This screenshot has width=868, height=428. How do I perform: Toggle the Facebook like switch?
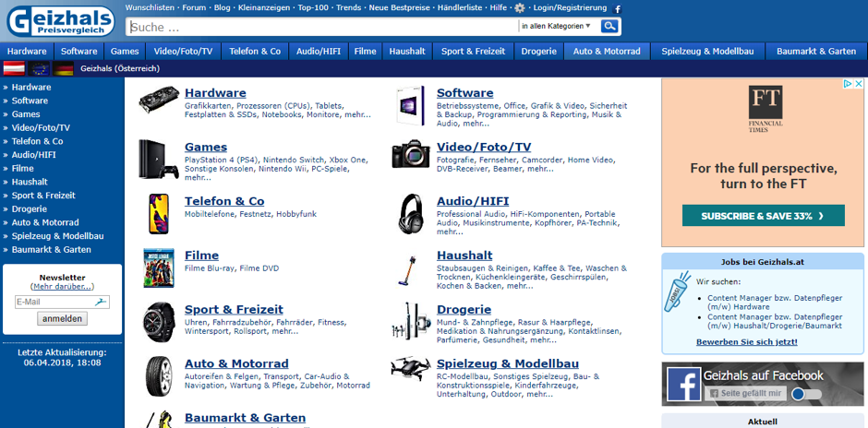point(806,394)
